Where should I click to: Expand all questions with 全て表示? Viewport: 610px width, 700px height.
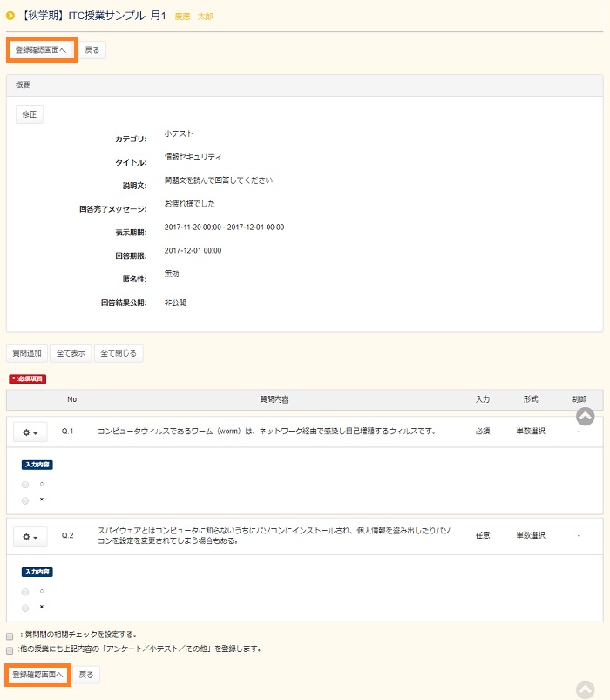pos(71,353)
